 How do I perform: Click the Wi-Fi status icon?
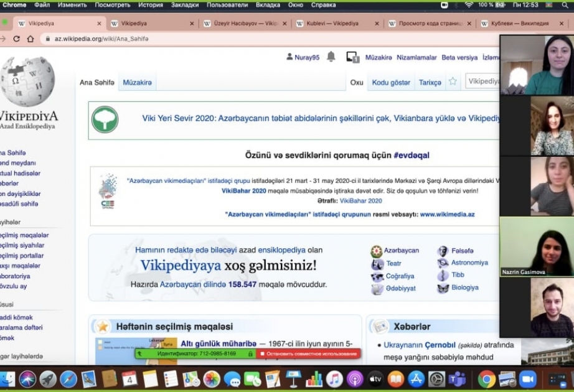coord(469,5)
